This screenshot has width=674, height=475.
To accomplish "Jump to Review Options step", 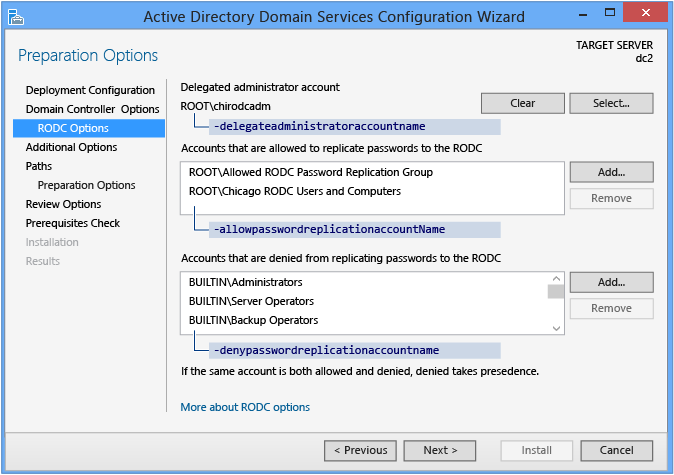I will click(63, 204).
